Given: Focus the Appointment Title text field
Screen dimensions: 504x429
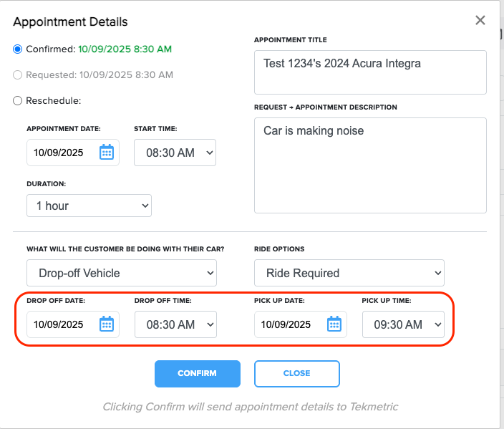Looking at the screenshot, I should pos(370,72).
